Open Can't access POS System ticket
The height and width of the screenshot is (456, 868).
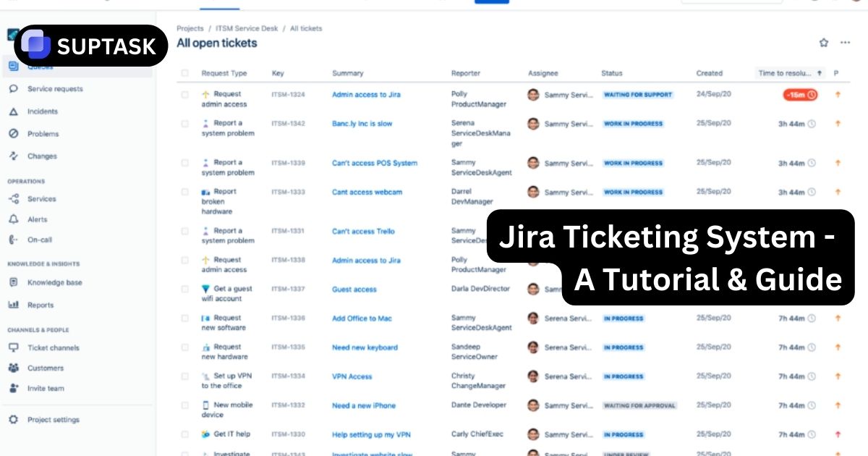pyautogui.click(x=375, y=163)
